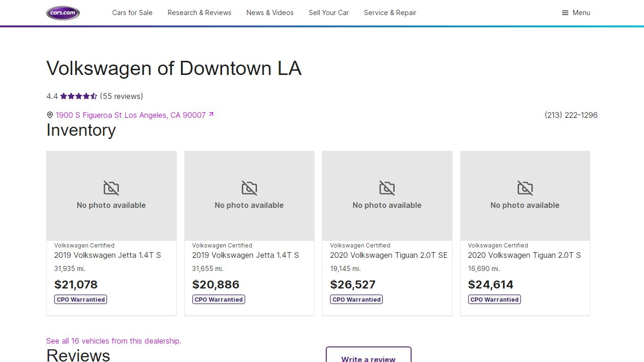Click the (55 reviews) text
This screenshot has height=362, width=644.
click(x=121, y=96)
